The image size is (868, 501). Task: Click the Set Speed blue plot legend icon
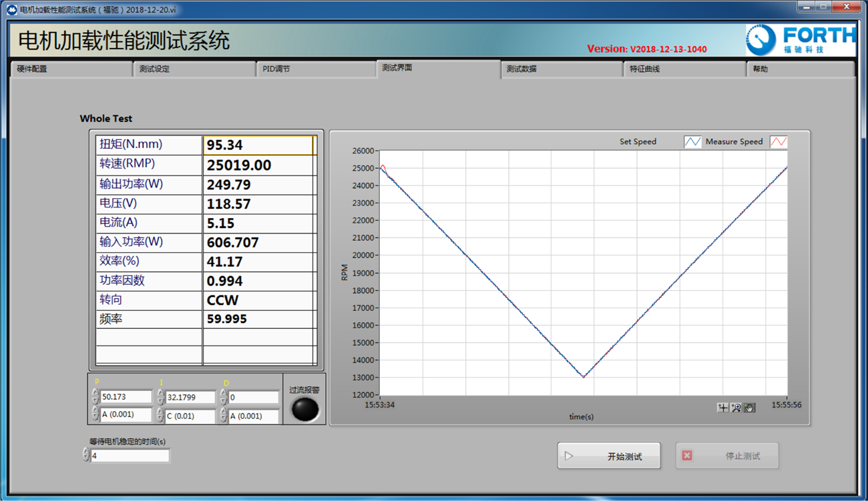[x=692, y=141]
